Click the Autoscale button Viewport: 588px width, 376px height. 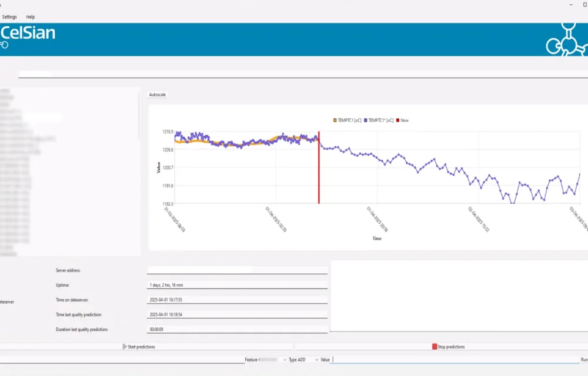pos(158,95)
